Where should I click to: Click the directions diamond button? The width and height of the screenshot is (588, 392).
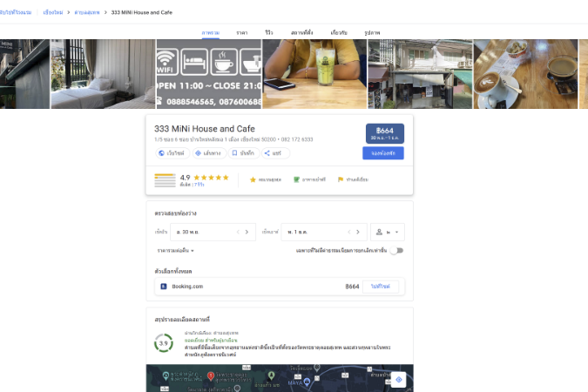(209, 153)
